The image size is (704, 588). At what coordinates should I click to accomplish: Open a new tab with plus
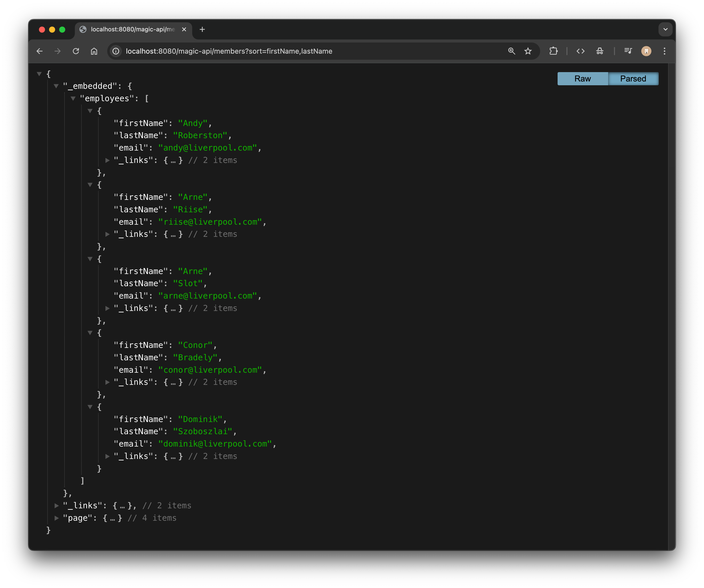[x=202, y=30]
